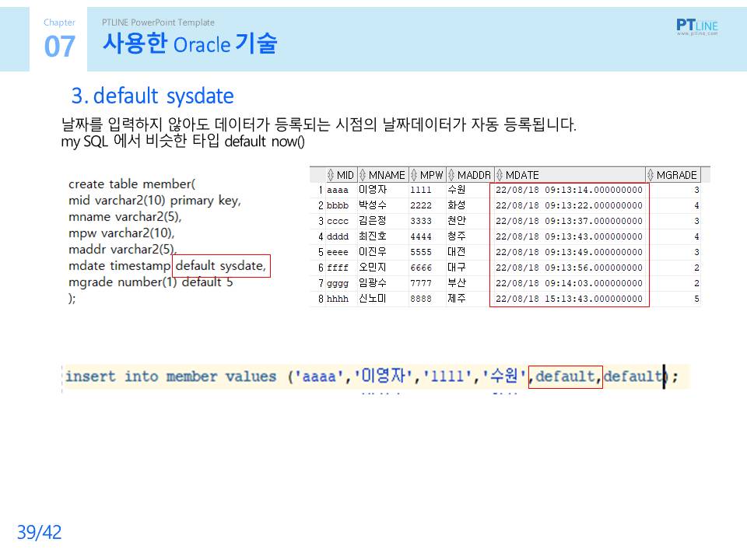Click the 'create table member(' line

tap(132, 184)
